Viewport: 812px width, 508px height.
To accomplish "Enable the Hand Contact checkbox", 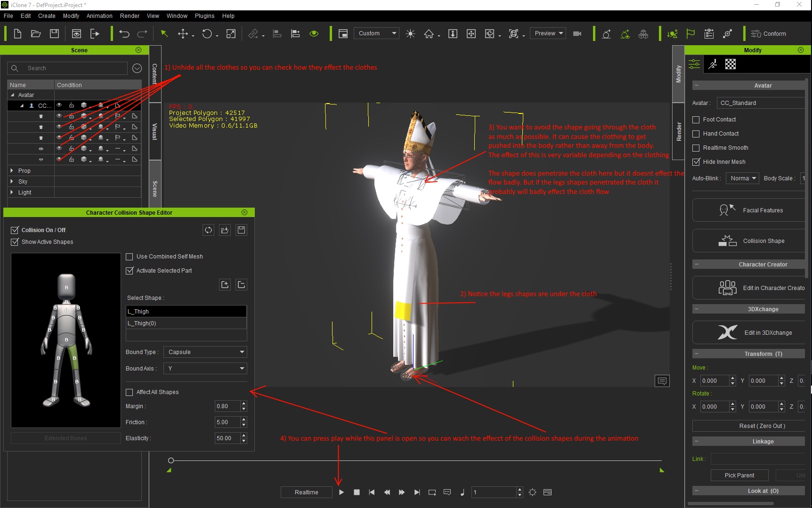I will (696, 134).
